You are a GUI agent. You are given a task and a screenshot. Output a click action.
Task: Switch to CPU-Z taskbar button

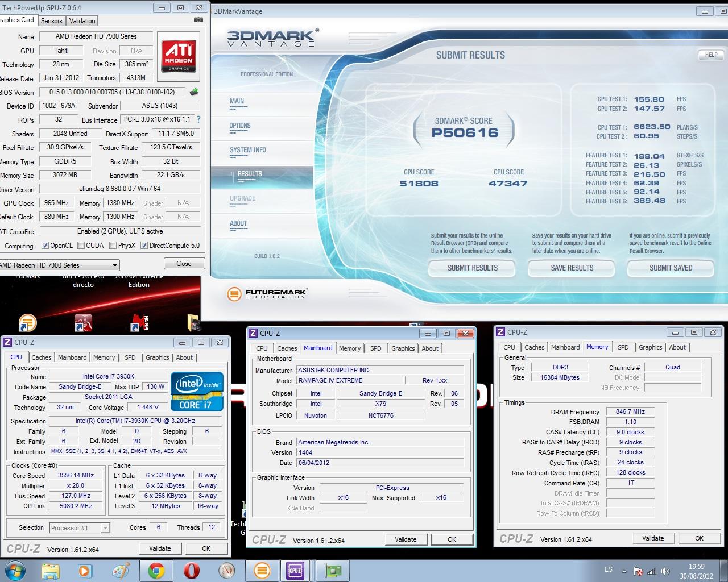click(x=295, y=570)
